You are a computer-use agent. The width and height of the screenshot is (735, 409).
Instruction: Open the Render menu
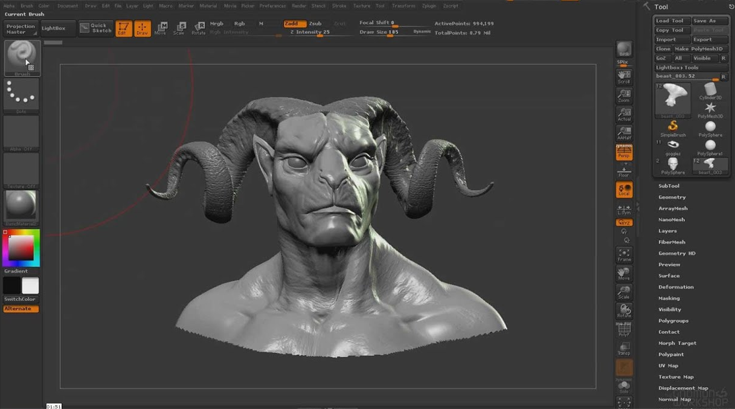coord(299,6)
